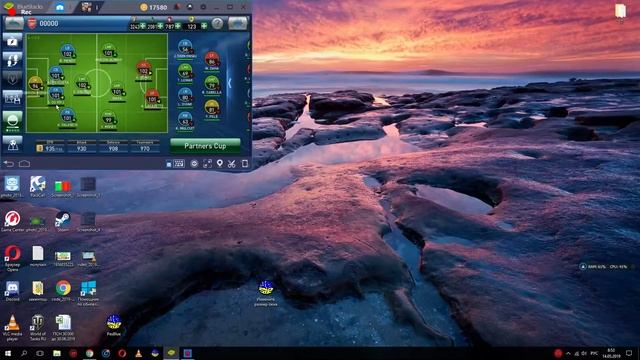Switch to the football game tab
The image size is (640, 360).
(x=87, y=7)
